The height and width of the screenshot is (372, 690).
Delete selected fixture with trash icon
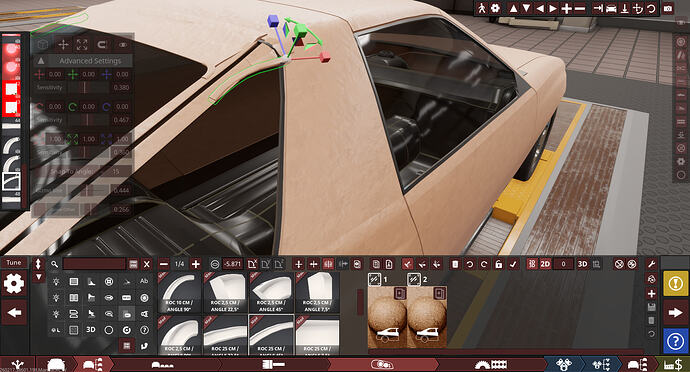[x=455, y=264]
